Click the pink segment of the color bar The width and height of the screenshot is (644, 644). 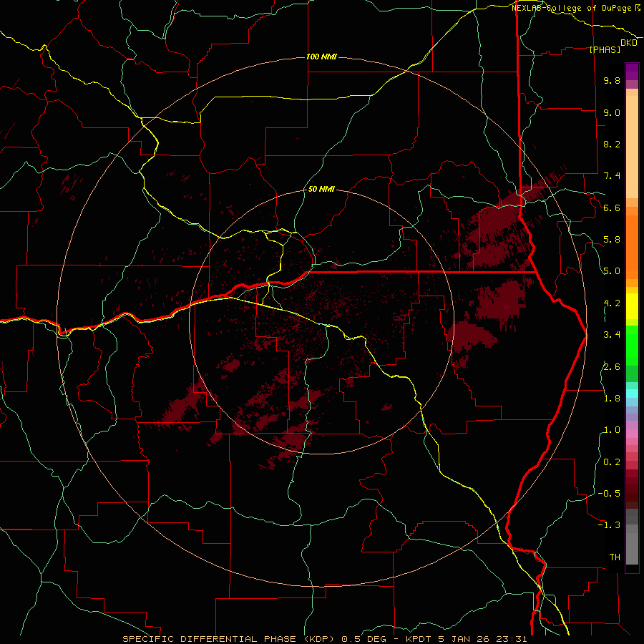(632, 434)
